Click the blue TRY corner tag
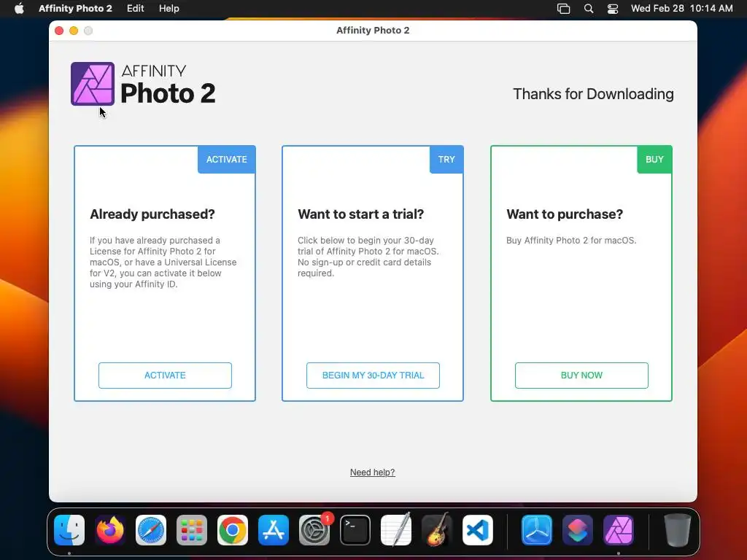The width and height of the screenshot is (747, 560). click(446, 160)
